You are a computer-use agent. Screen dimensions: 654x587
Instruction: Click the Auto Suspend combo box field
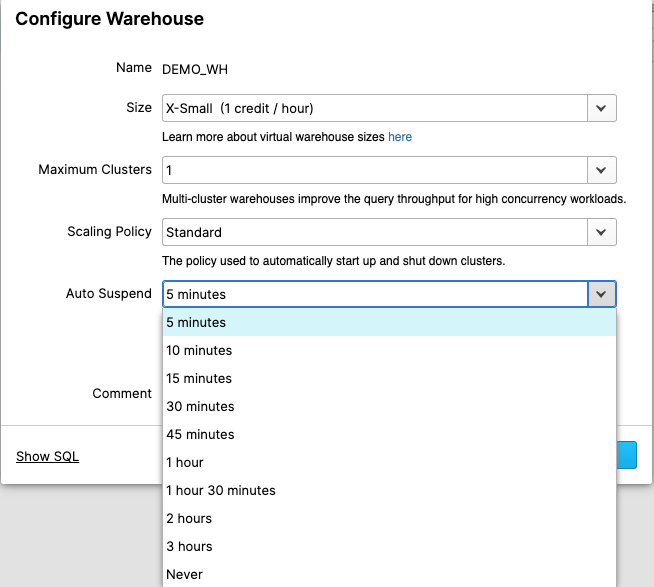pyautogui.click(x=375, y=294)
